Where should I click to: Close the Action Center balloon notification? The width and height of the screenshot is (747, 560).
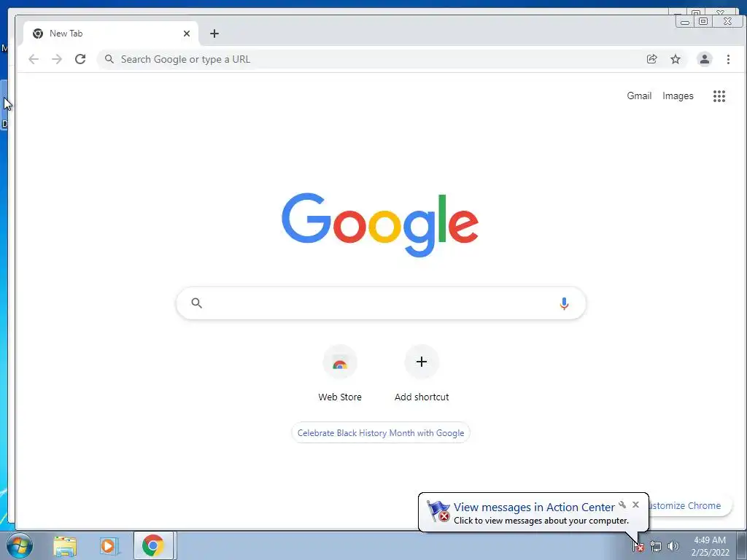635,505
